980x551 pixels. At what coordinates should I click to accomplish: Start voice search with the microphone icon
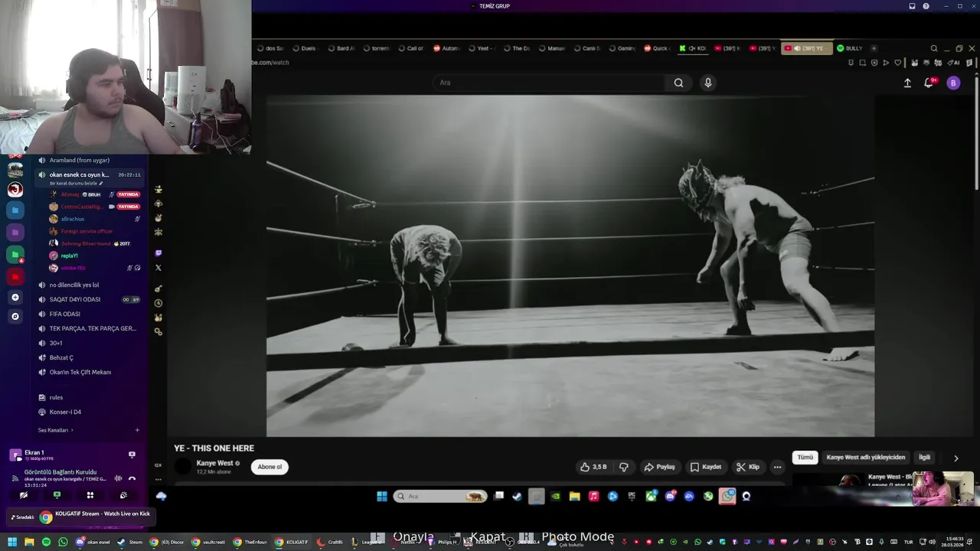(708, 83)
